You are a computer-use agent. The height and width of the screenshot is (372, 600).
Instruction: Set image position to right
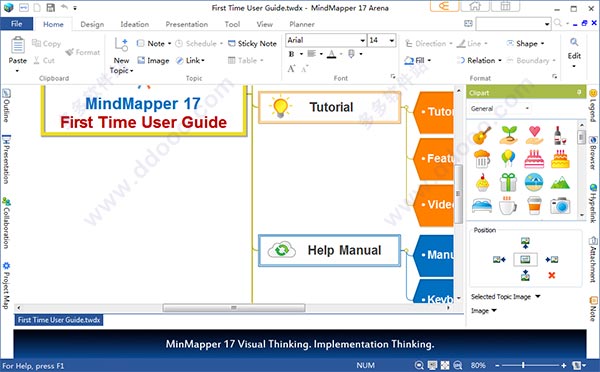[x=551, y=259]
